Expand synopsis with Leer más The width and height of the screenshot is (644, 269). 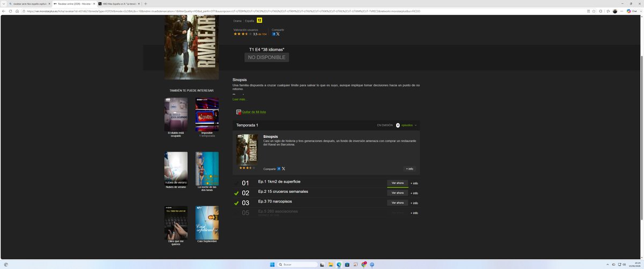[x=240, y=99]
